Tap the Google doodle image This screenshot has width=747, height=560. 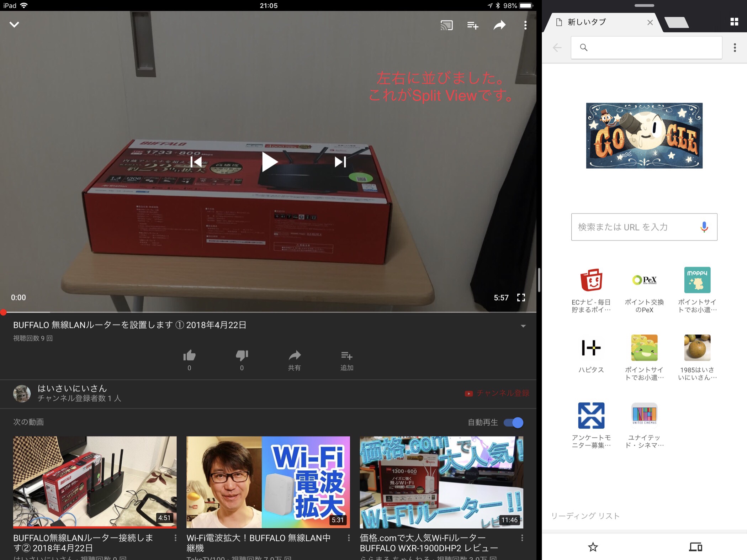tap(644, 136)
